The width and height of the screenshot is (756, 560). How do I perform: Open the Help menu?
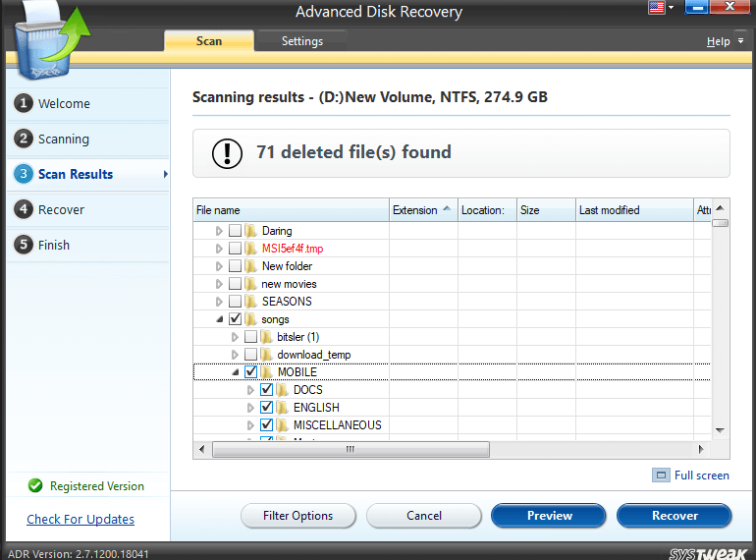(719, 41)
